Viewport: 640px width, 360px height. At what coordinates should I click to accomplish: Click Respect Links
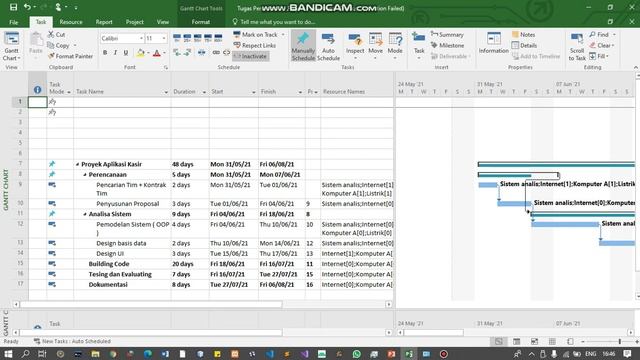255,45
